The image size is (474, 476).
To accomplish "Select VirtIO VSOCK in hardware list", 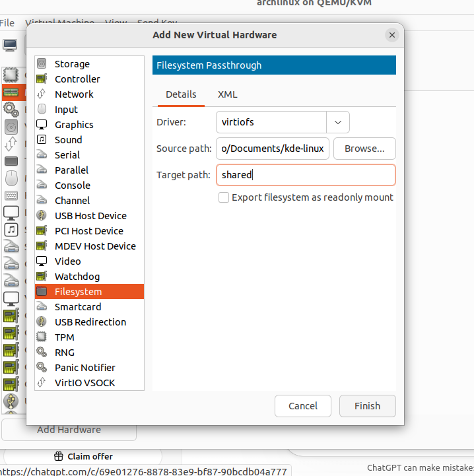I will [x=85, y=383].
